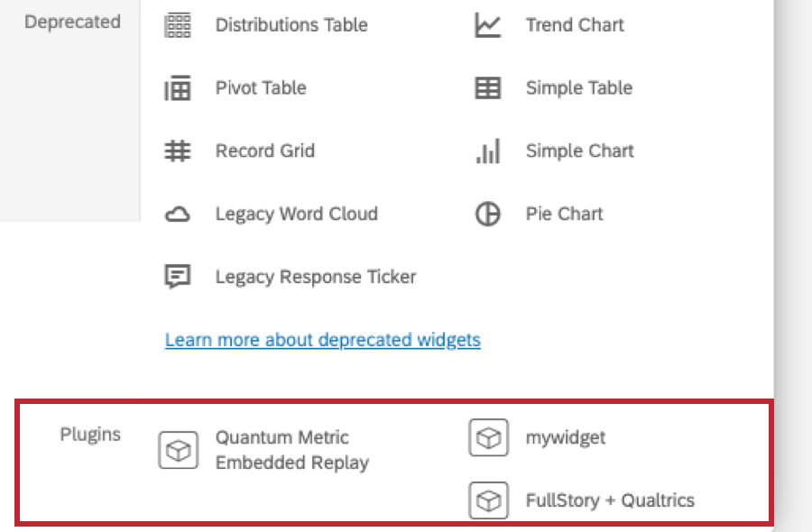
Task: Click the Pie Chart text label
Action: click(564, 214)
